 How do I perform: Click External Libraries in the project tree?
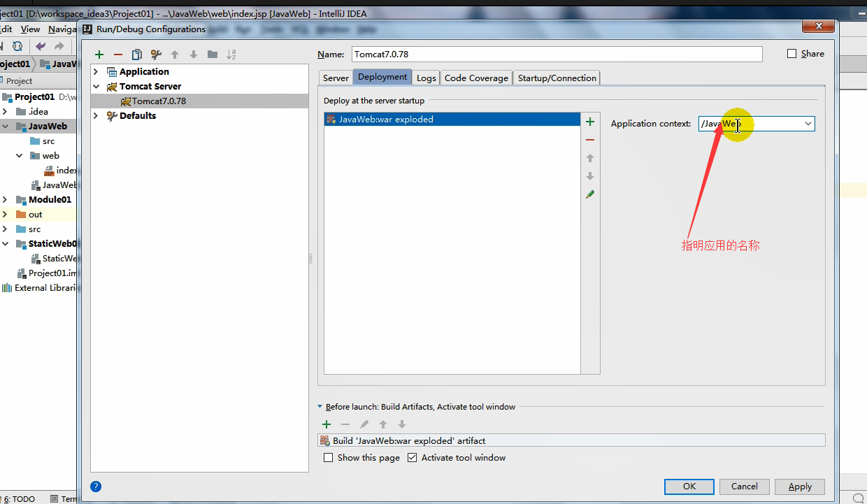click(x=45, y=288)
